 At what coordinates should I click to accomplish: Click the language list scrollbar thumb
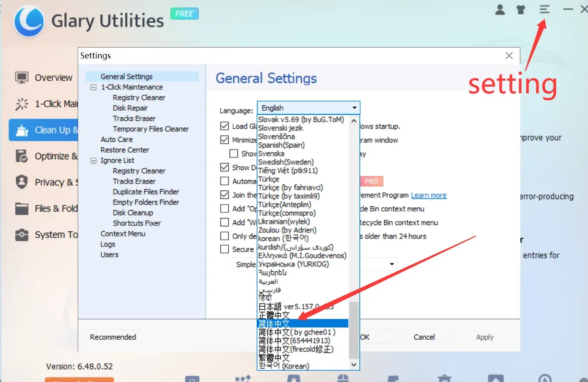[x=354, y=330]
